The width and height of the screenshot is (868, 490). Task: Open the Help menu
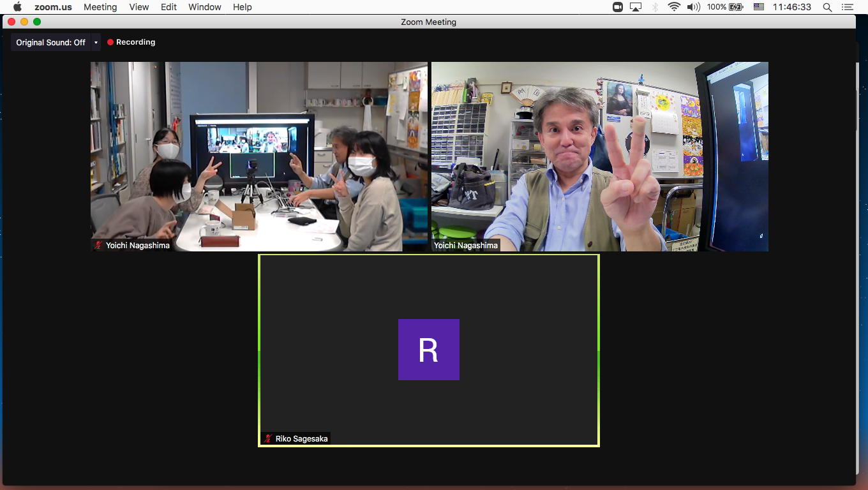(243, 7)
